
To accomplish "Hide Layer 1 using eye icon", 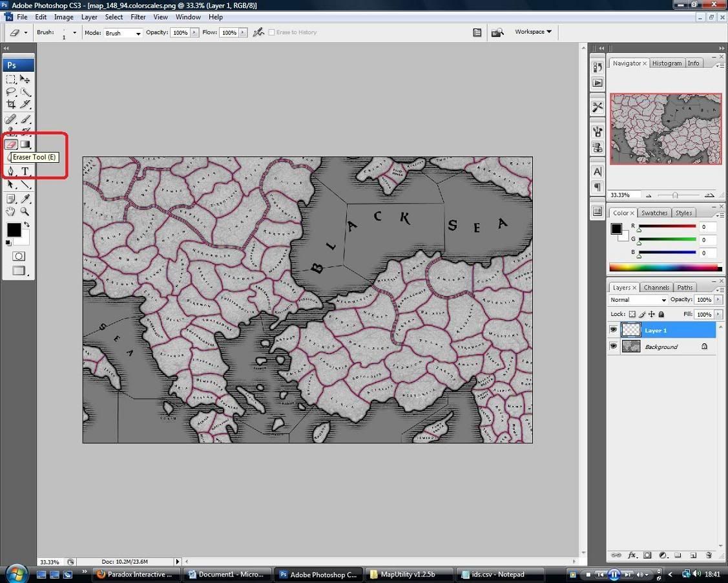I will 613,330.
